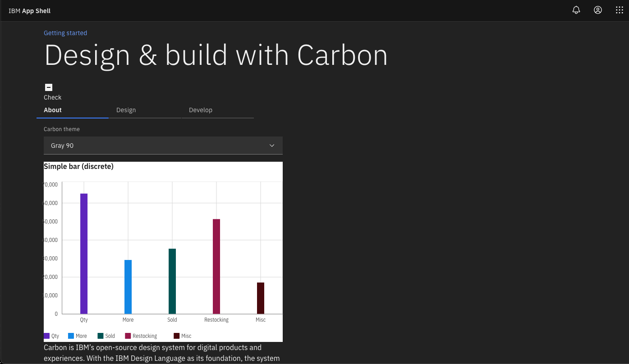Screen dimensions: 629x364
Task: Open the app switcher grid icon
Action: 619,9
